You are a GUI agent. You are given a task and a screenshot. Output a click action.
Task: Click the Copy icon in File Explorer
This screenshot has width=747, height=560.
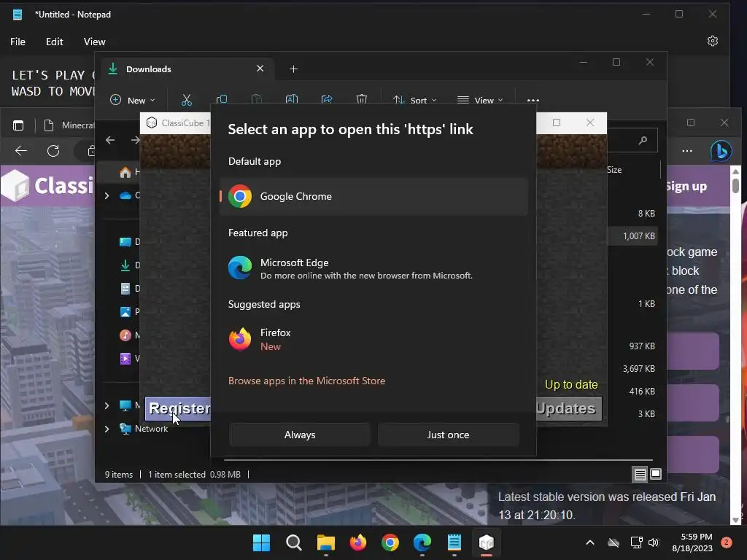tap(222, 100)
